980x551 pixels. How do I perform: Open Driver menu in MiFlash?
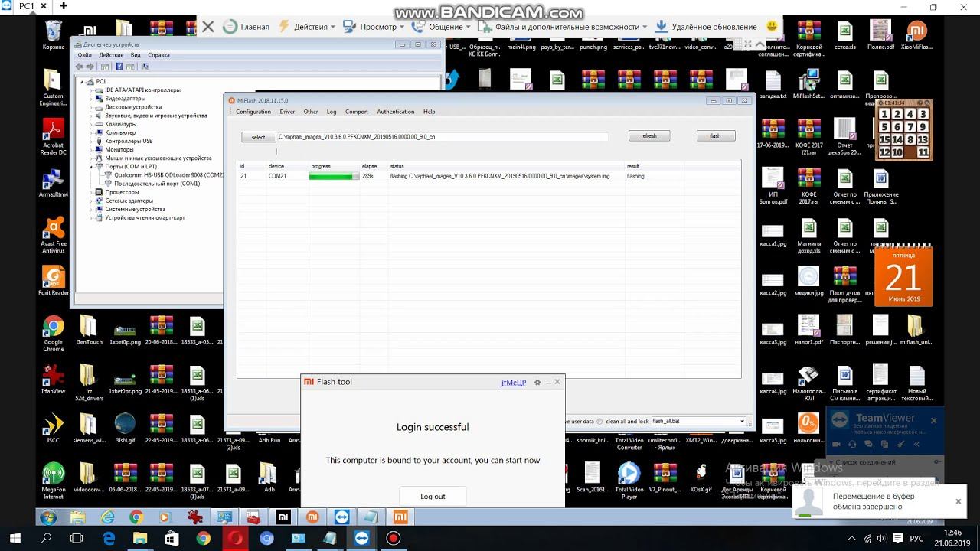[x=287, y=112]
